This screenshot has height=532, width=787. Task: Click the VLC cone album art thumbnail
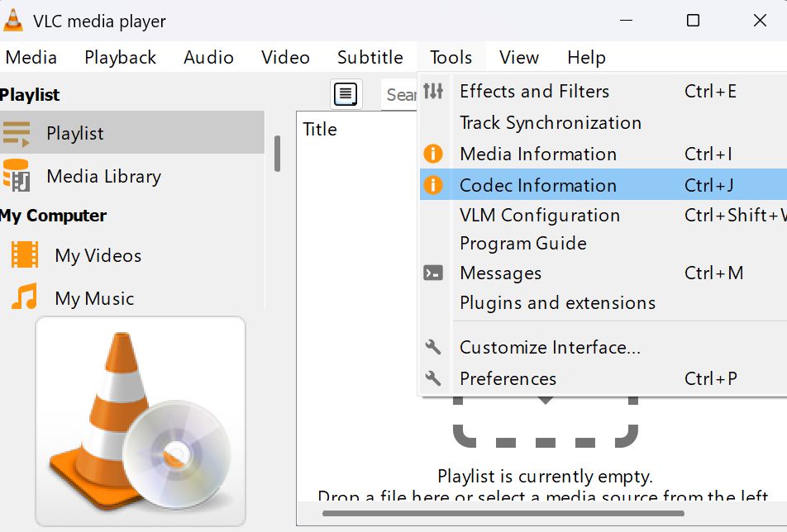(141, 421)
